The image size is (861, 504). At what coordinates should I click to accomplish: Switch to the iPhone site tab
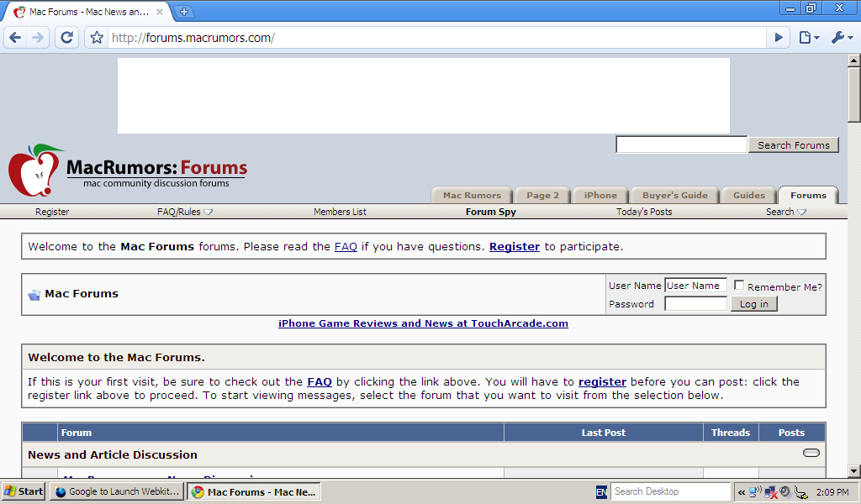[x=600, y=195]
